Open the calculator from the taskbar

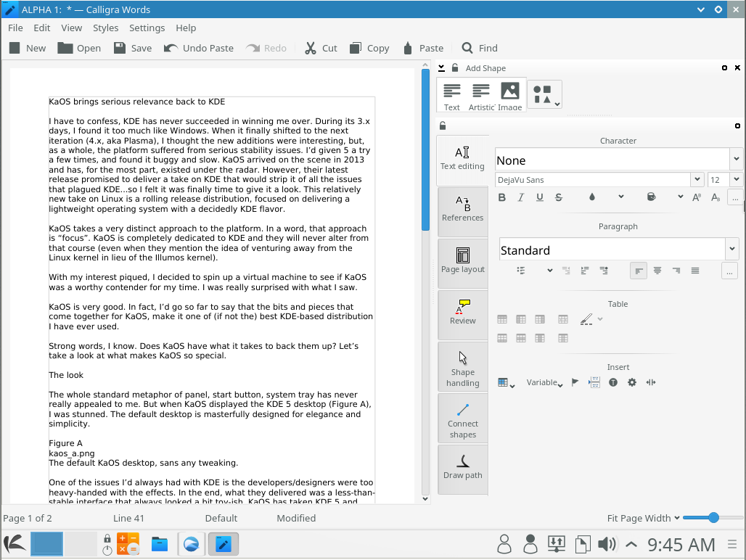click(x=128, y=544)
